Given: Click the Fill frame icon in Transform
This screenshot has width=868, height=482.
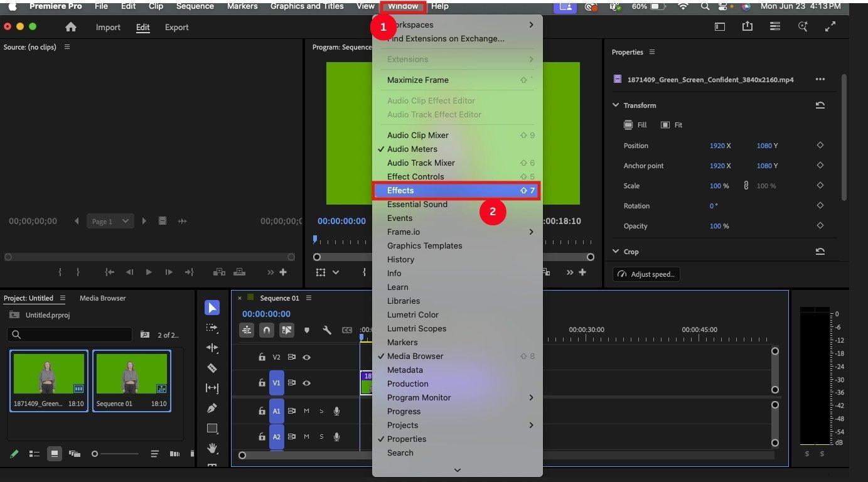Looking at the screenshot, I should pyautogui.click(x=628, y=125).
